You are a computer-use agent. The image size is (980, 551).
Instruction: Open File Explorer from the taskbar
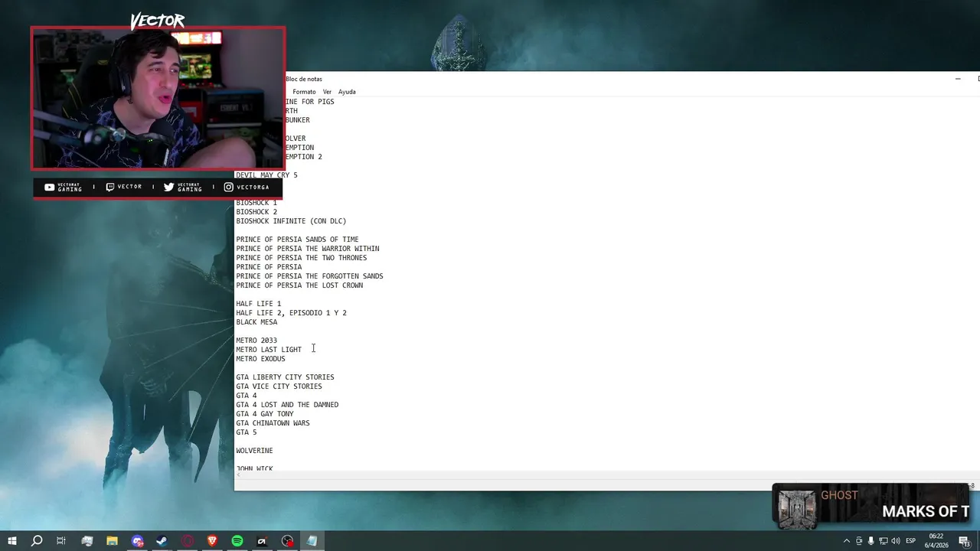click(x=112, y=541)
